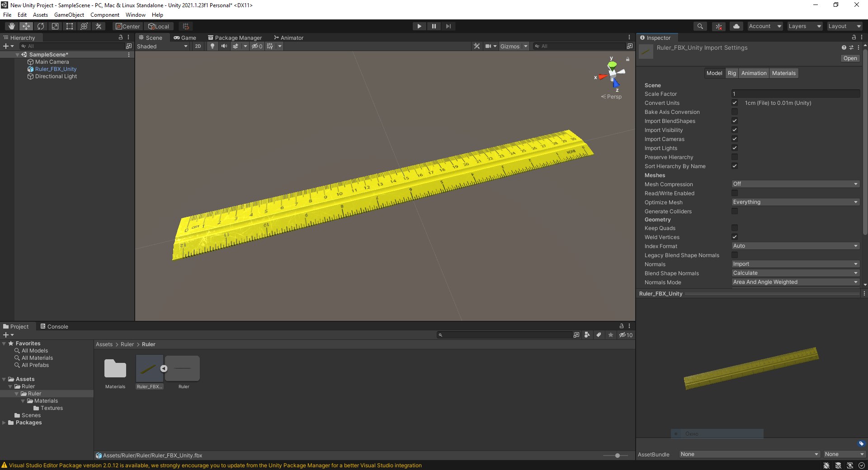Click the Step frame button

(448, 26)
